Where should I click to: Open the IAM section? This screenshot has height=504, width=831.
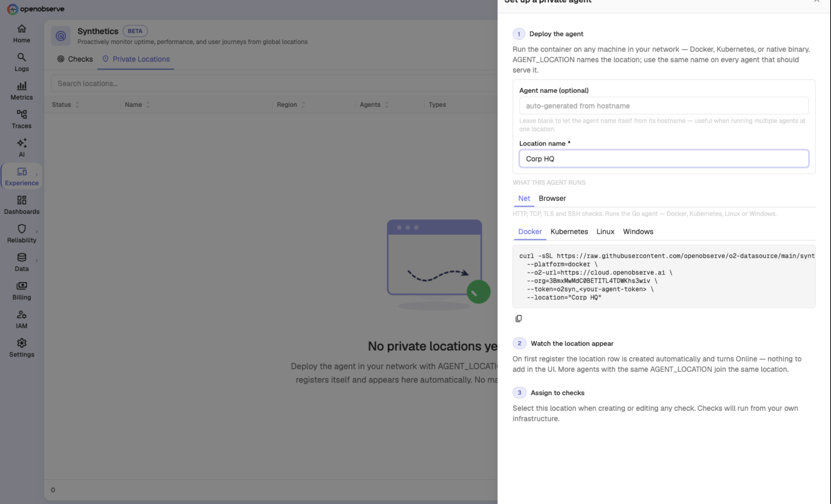coord(22,320)
